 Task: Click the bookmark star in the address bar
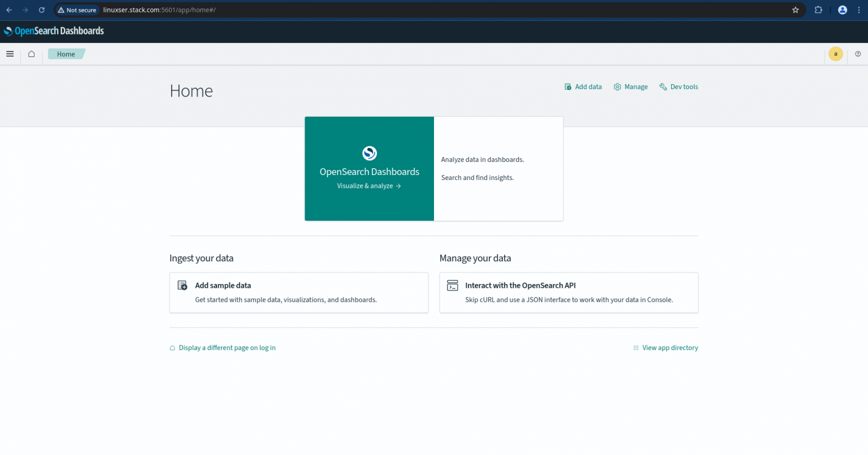(x=796, y=10)
